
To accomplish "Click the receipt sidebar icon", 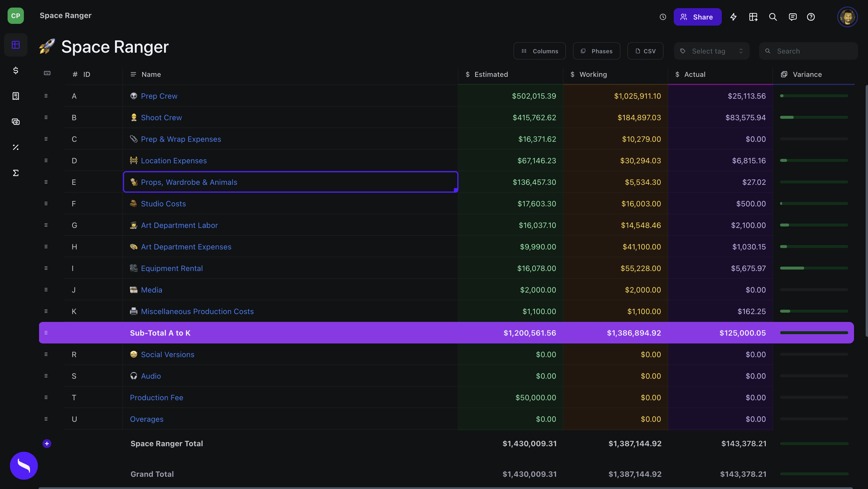I will [15, 96].
